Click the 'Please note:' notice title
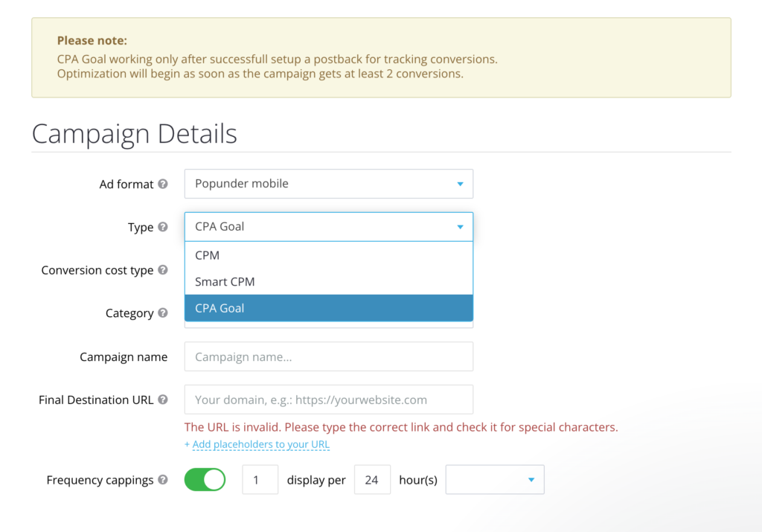This screenshot has height=532, width=762. click(x=92, y=41)
